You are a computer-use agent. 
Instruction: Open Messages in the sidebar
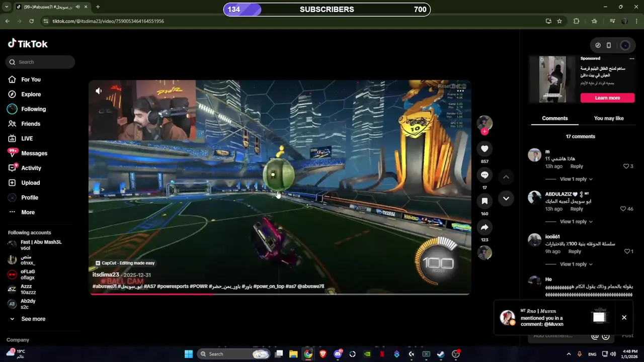(x=27, y=153)
